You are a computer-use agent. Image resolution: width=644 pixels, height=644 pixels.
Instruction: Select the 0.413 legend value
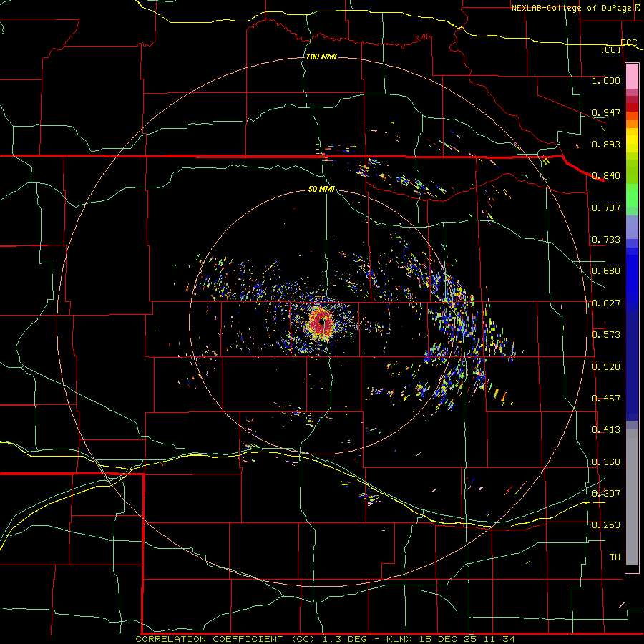pyautogui.click(x=606, y=430)
